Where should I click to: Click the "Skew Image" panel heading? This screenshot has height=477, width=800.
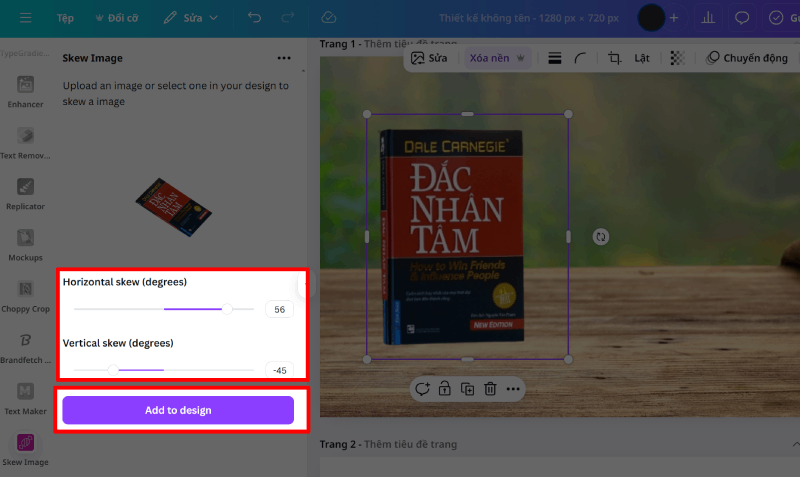click(92, 58)
